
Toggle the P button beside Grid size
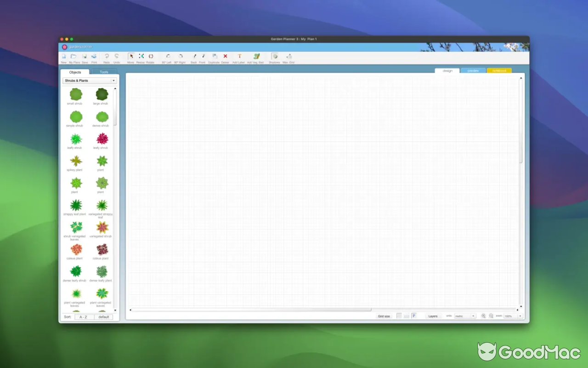pos(413,316)
